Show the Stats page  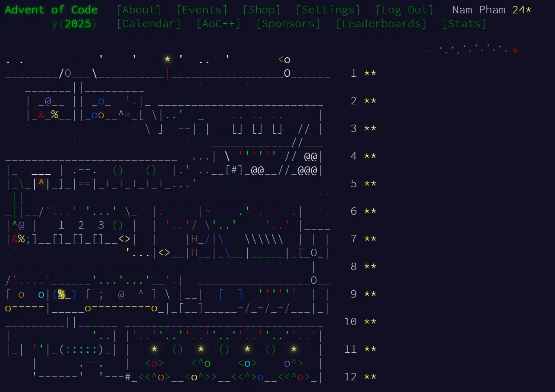click(464, 24)
